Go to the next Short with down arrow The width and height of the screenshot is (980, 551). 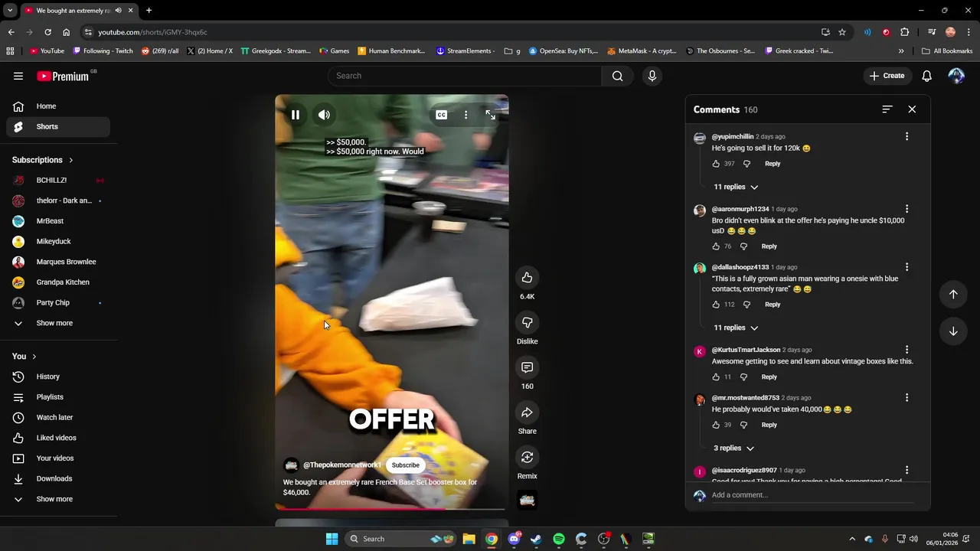click(953, 331)
